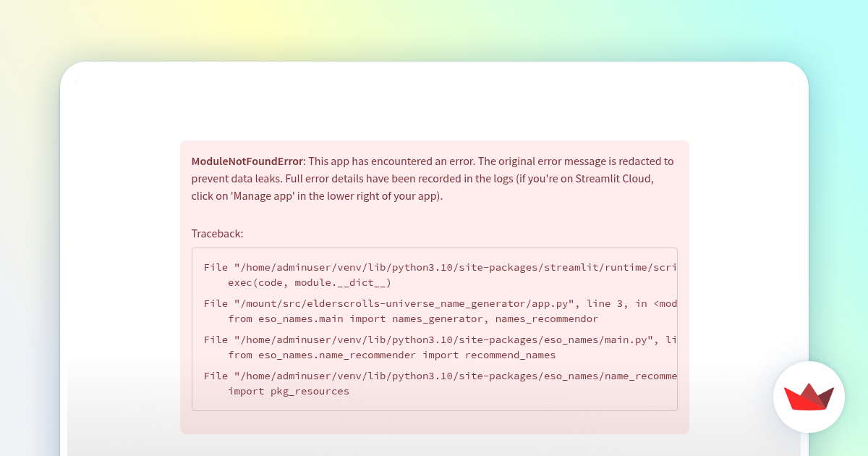Click the 'Streamlit Cloud' mention in the error
The width and height of the screenshot is (868, 456).
pos(617,178)
